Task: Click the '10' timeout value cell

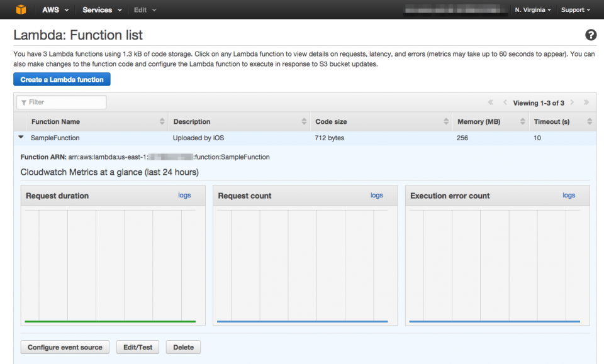Action: [537, 138]
